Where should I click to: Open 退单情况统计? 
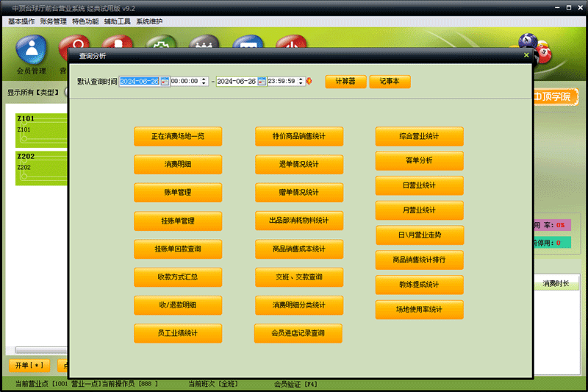point(299,164)
